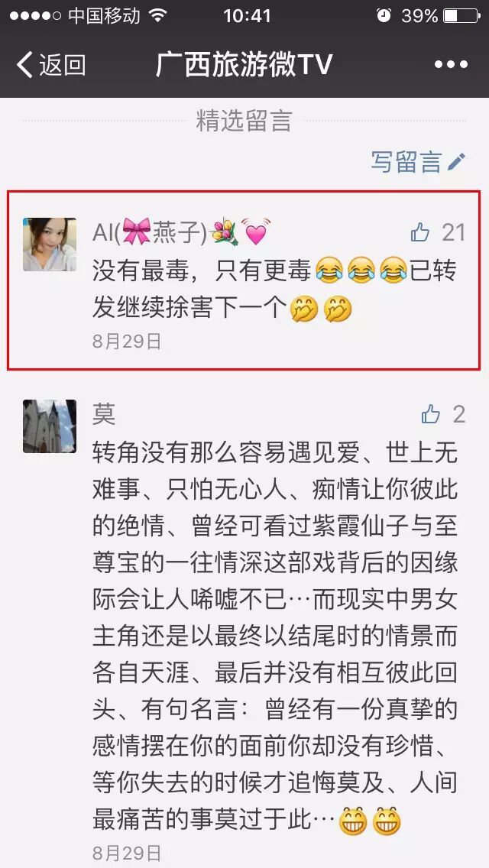The width and height of the screenshot is (489, 868).
Task: Open the church avatar of user 莫
Action: click(50, 426)
